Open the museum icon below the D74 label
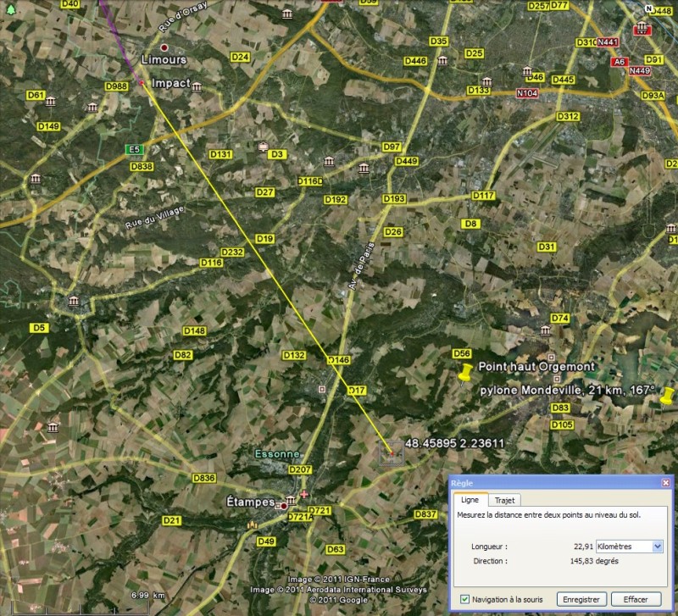This screenshot has width=678, height=616. click(546, 330)
